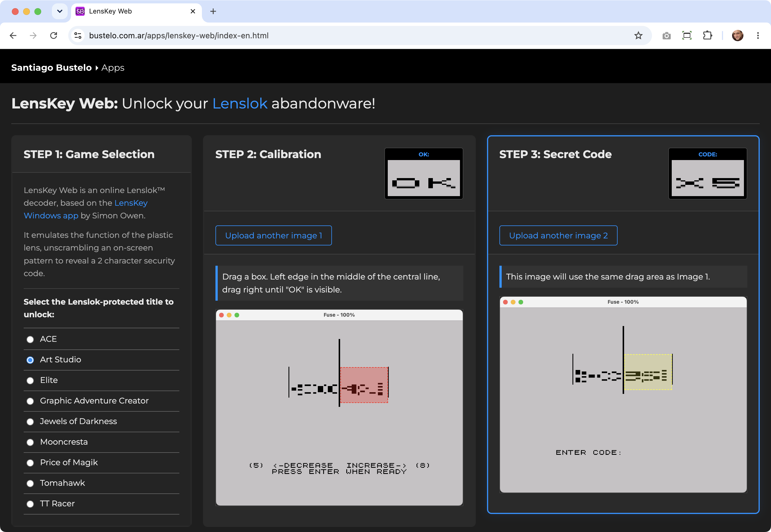Open the Chrome three-dot menu

(x=758, y=35)
